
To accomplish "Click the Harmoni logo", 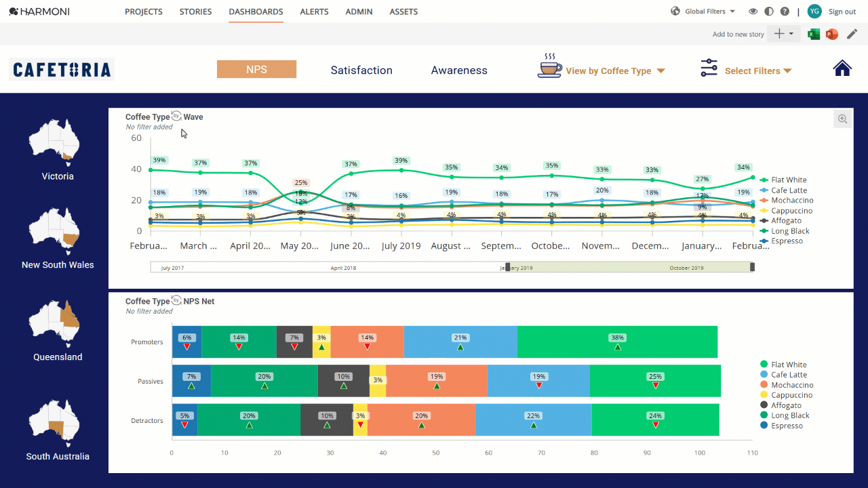I will pyautogui.click(x=39, y=12).
